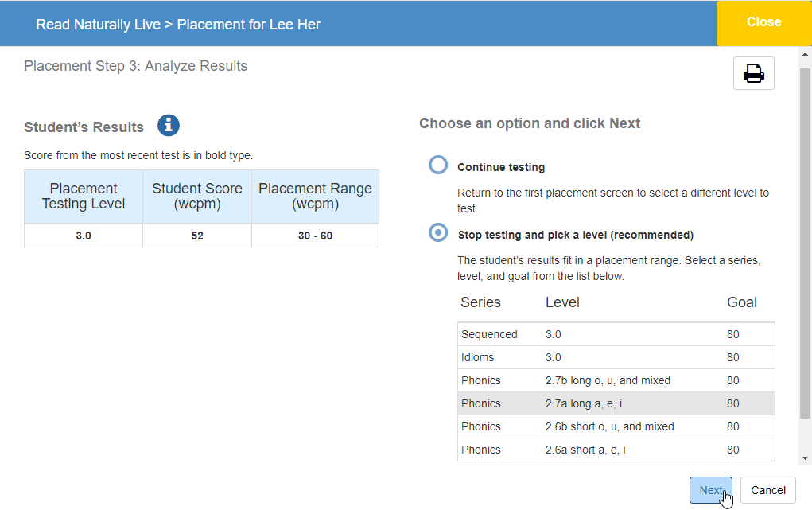Click the scrollbar down arrow
812x510 pixels.
point(806,458)
